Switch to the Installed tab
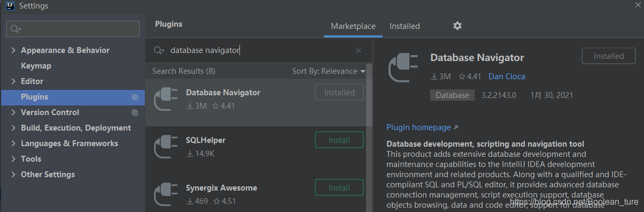Screen dimensions: 644x212 pos(405,26)
